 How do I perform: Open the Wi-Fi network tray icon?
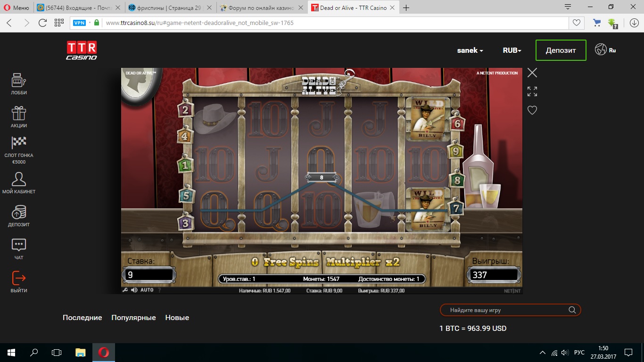tap(554, 353)
